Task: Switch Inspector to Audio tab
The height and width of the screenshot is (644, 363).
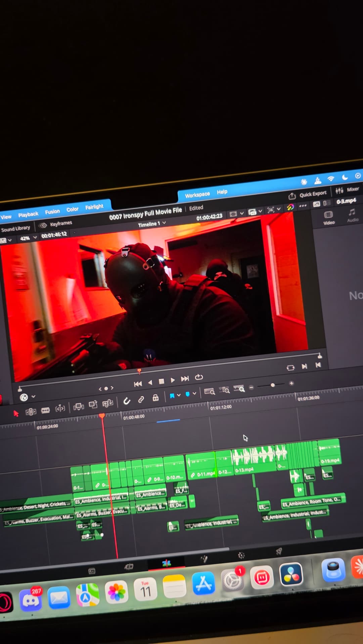Action: (352, 215)
